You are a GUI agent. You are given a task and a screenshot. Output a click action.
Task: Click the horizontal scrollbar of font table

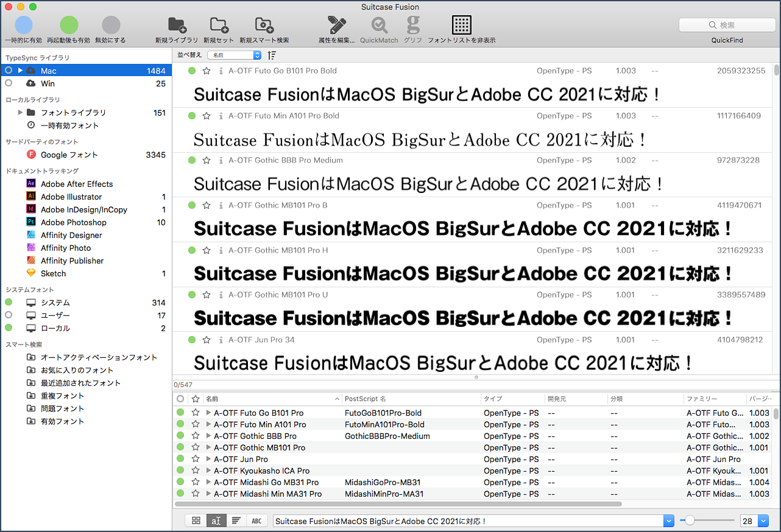[398, 504]
